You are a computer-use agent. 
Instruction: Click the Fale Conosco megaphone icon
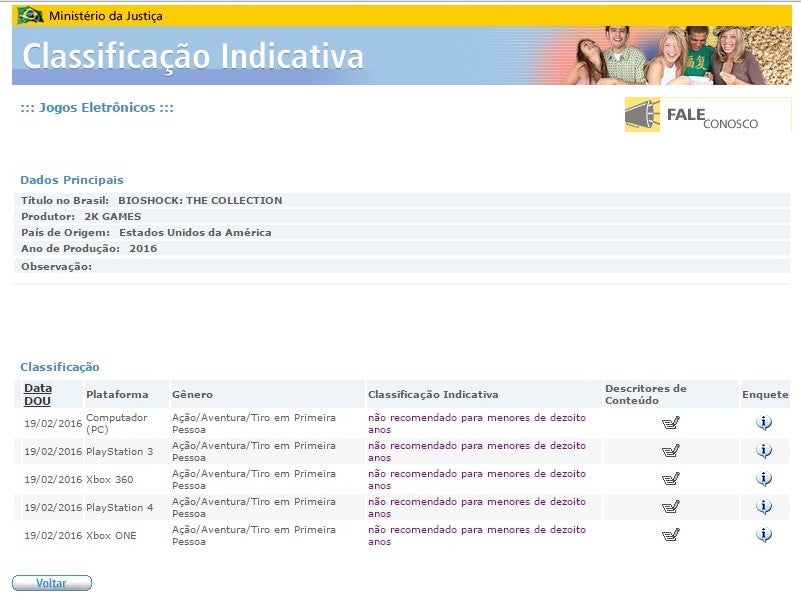(642, 115)
